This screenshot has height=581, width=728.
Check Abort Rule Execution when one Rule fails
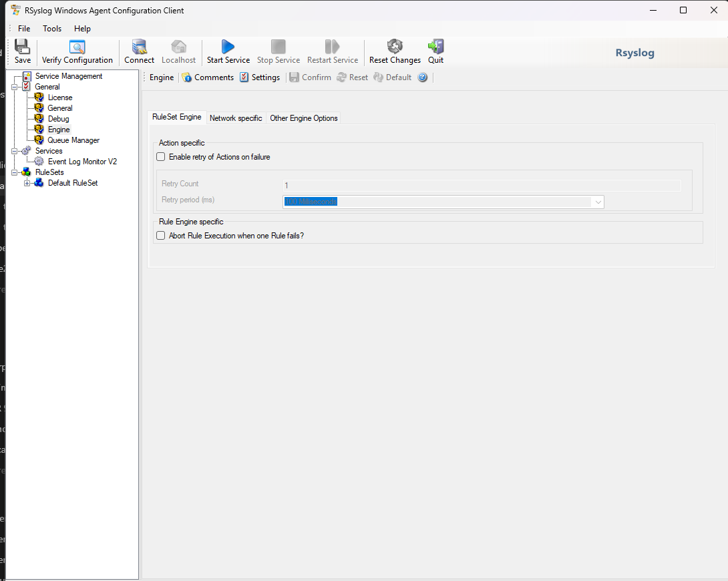coord(161,236)
